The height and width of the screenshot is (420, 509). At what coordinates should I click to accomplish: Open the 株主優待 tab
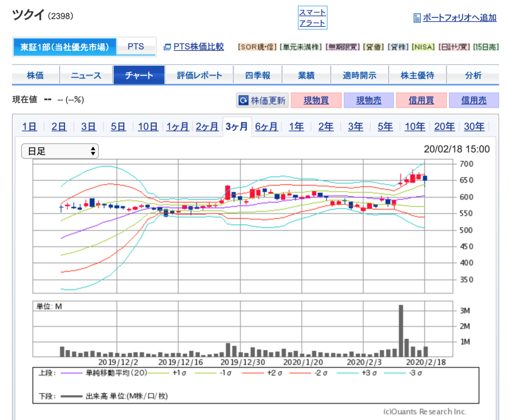[418, 76]
